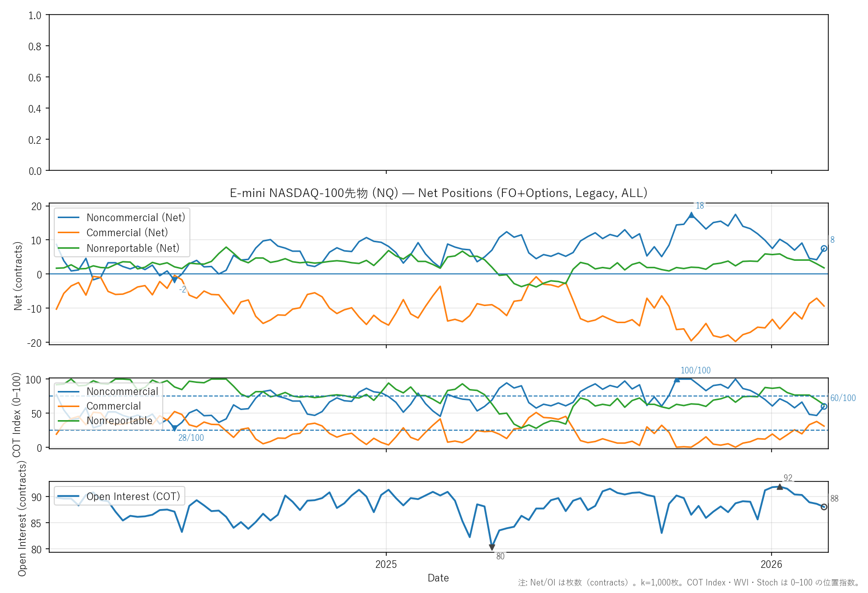Click the trough triangle marker labeled -2
This screenshot has height=593, width=868.
(x=174, y=280)
